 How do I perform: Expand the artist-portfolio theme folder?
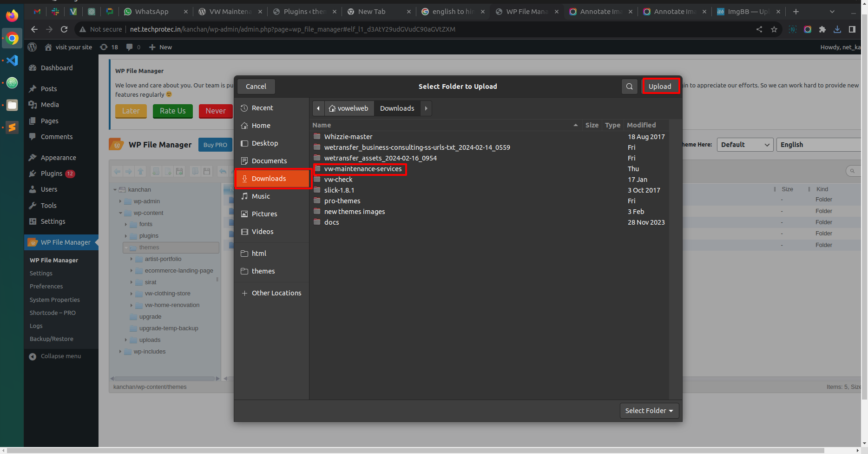(x=132, y=259)
